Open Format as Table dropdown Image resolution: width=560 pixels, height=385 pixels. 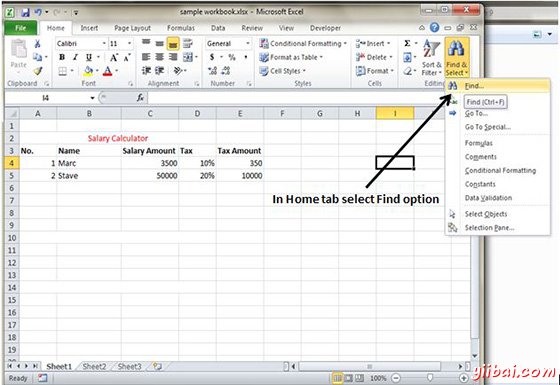coord(291,57)
